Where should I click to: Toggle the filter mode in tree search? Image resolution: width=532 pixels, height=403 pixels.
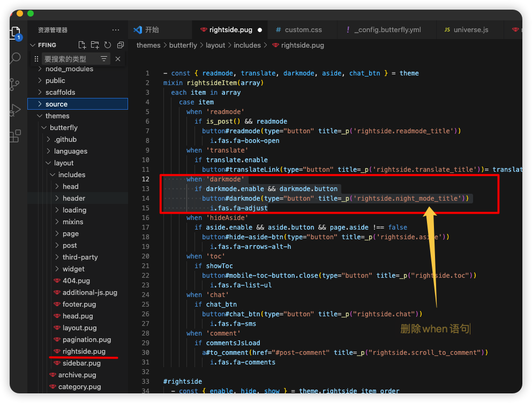tap(104, 59)
